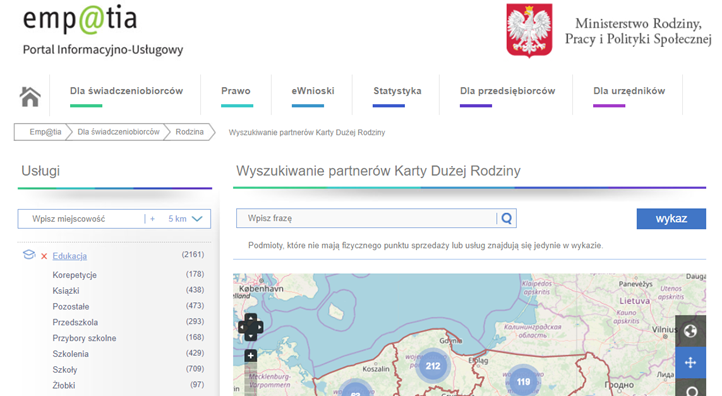
Task: Remove Edukacja filter with red X
Action: tap(44, 256)
